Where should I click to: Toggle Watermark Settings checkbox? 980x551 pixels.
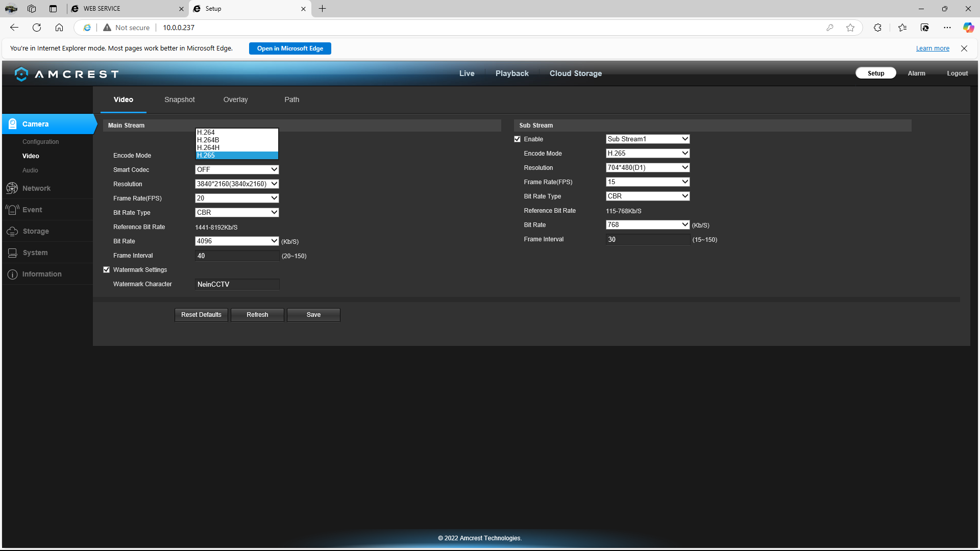click(x=106, y=270)
